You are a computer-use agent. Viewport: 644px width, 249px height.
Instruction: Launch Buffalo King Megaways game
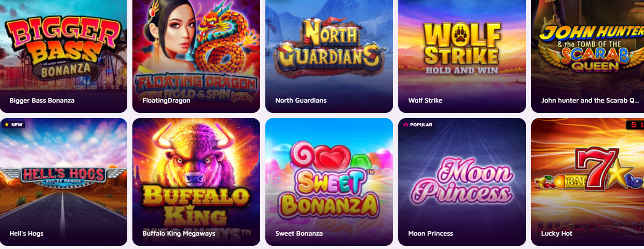pos(196,182)
